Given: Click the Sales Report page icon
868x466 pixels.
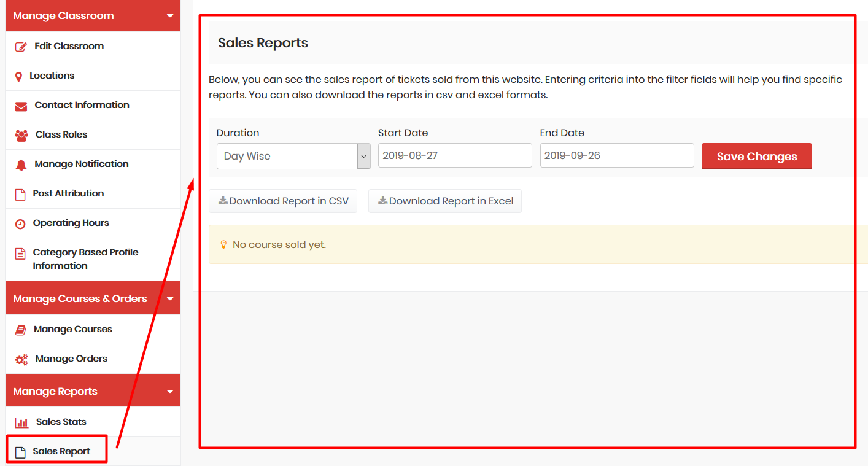Looking at the screenshot, I should (20, 452).
